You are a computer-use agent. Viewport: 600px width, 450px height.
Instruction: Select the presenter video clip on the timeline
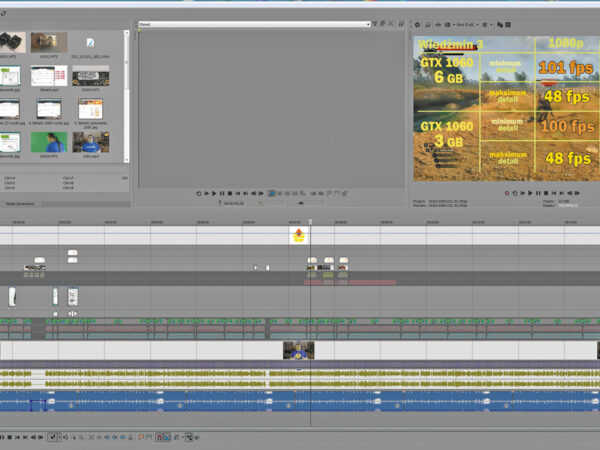pyautogui.click(x=298, y=350)
